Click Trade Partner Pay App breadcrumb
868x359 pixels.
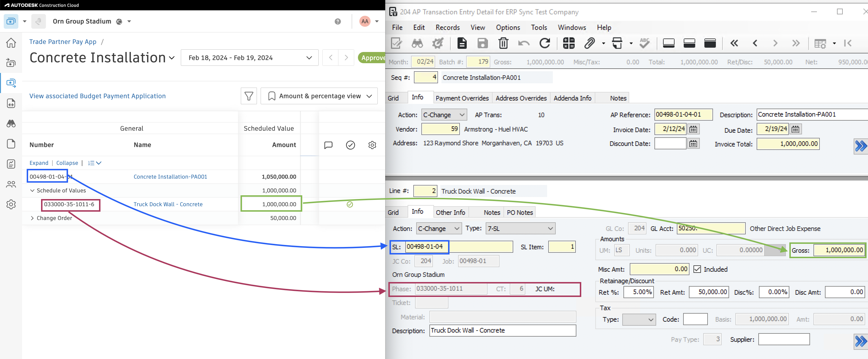[63, 42]
